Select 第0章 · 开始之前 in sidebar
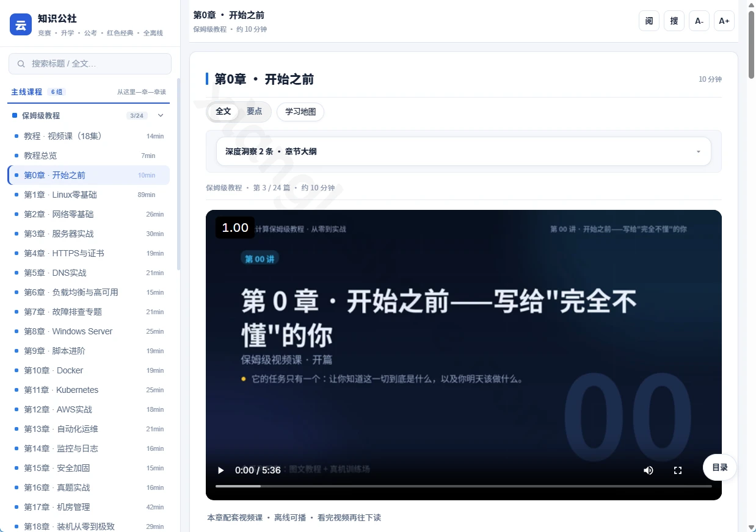 coord(89,175)
